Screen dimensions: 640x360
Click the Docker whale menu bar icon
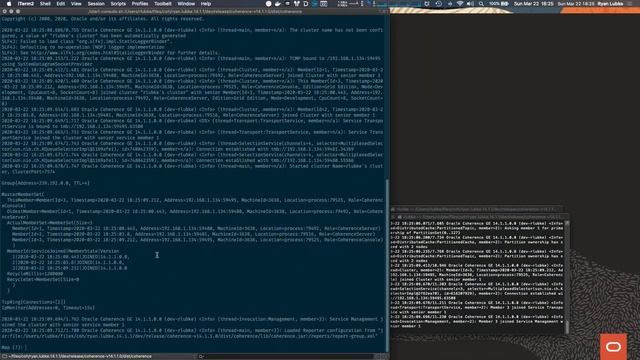pos(278,4)
